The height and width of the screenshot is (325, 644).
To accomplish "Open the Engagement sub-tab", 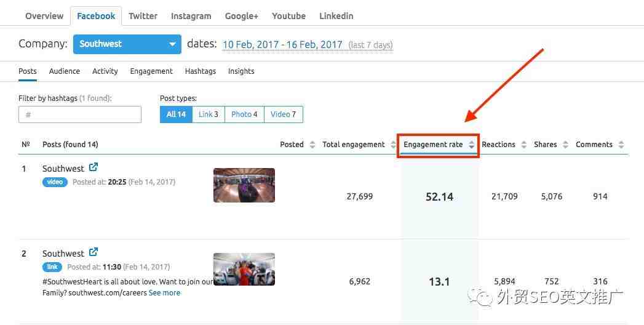I will pyautogui.click(x=151, y=71).
